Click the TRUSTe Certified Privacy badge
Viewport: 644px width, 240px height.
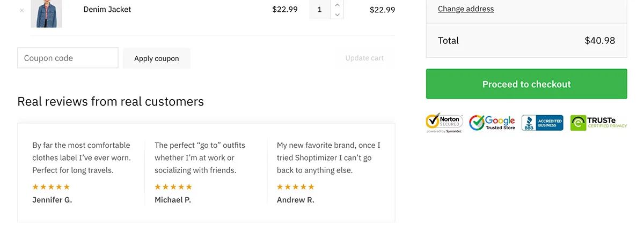coord(598,123)
